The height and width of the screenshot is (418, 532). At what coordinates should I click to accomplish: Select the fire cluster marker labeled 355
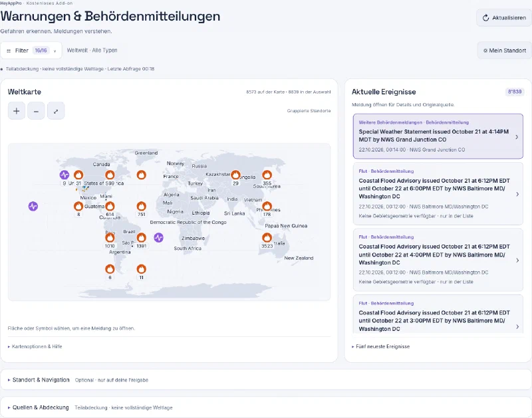pos(267,175)
